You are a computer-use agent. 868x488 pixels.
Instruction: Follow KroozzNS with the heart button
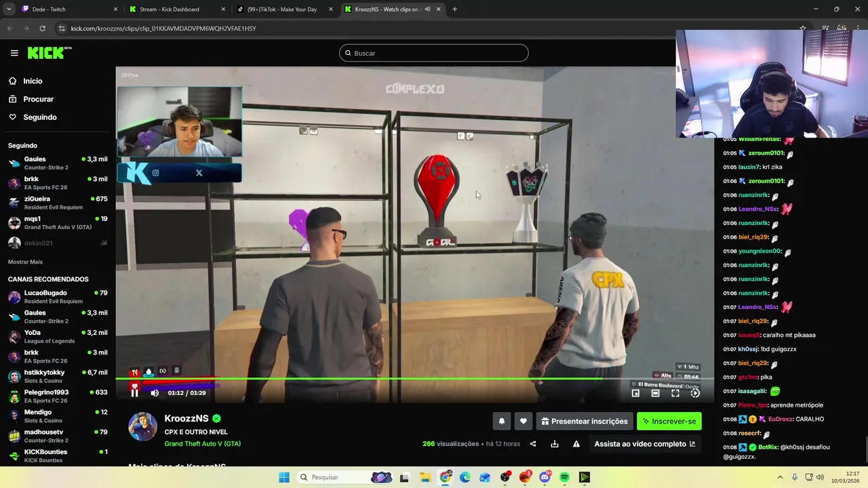[x=523, y=421]
